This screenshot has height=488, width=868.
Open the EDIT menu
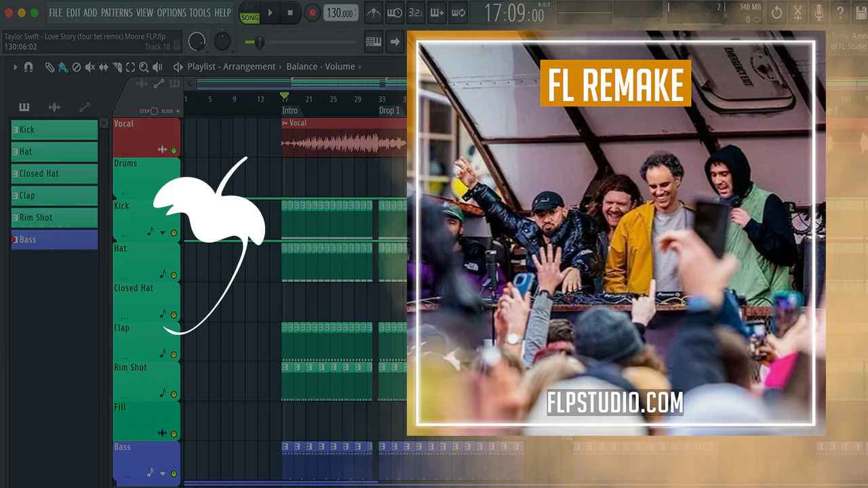pos(73,13)
